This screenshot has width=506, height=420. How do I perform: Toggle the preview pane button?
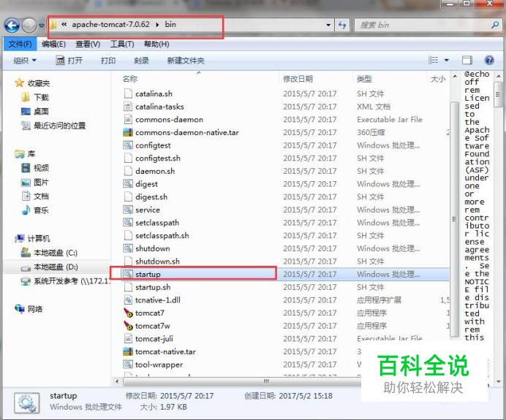[x=467, y=61]
